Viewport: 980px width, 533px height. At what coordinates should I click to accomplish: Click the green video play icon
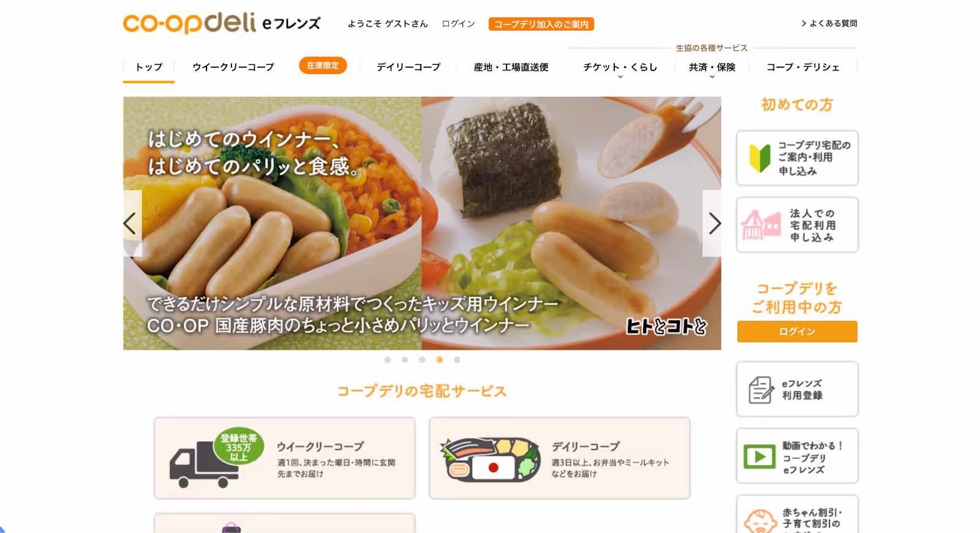(759, 457)
